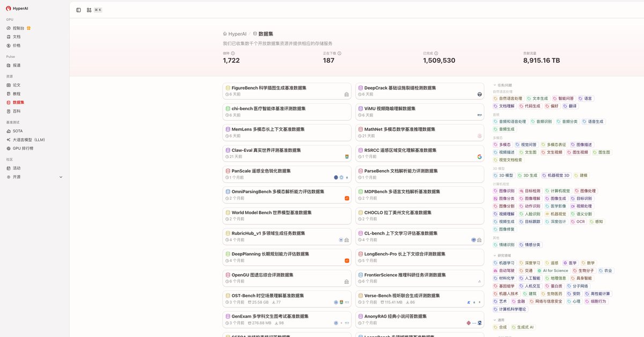Open the ParseBench dataset card
The width and height of the screenshot is (644, 337).
coord(420,174)
